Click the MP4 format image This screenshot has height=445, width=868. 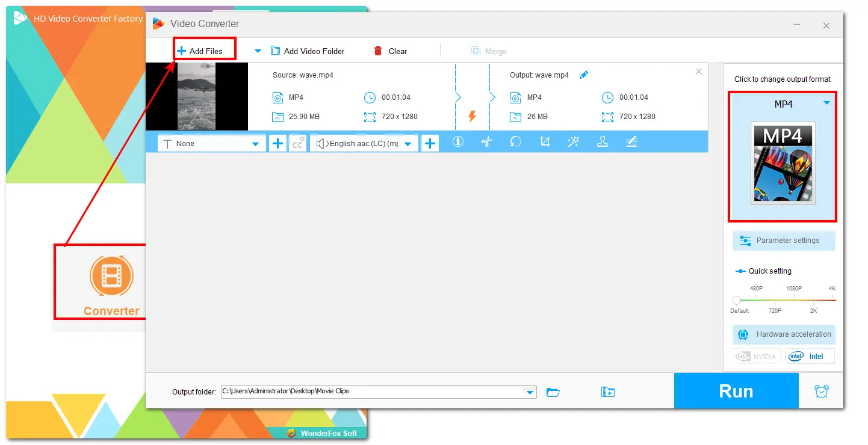click(x=783, y=162)
